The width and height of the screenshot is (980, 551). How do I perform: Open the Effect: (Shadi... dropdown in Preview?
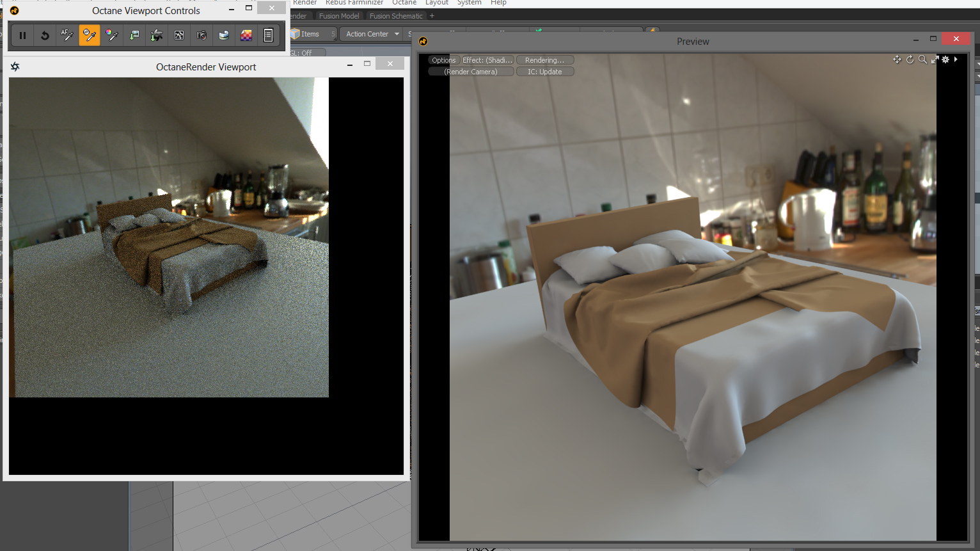[487, 60]
